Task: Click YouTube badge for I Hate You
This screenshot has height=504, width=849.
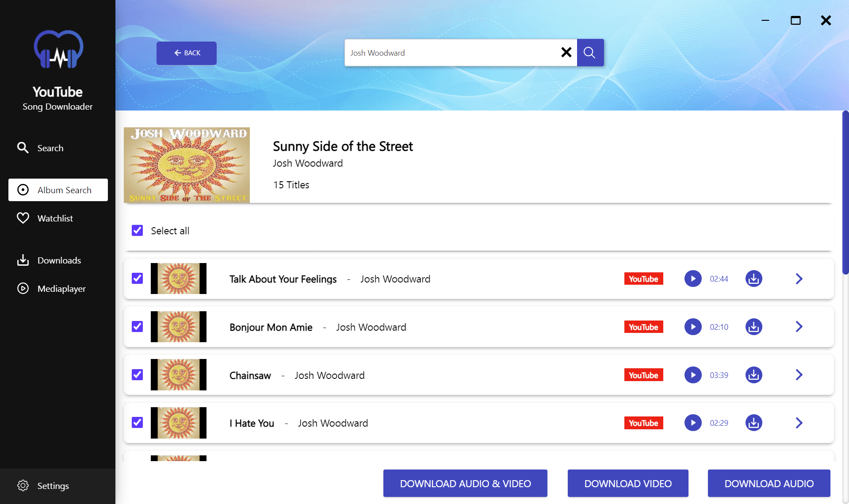Action: pos(643,423)
